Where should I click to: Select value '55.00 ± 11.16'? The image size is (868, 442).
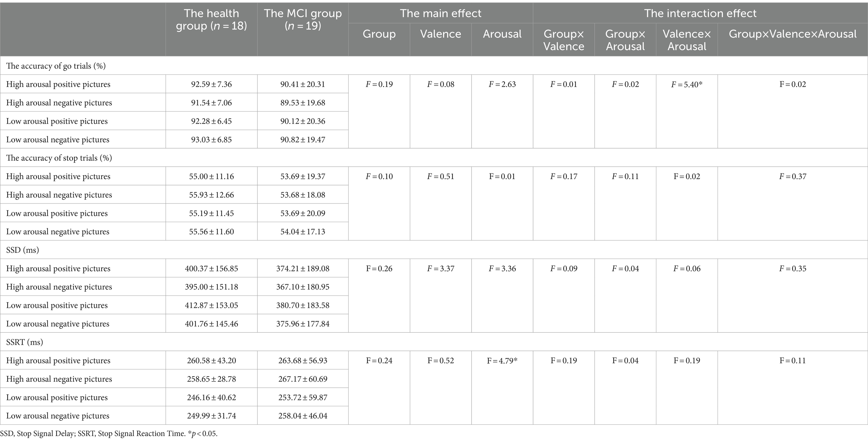[x=211, y=176]
